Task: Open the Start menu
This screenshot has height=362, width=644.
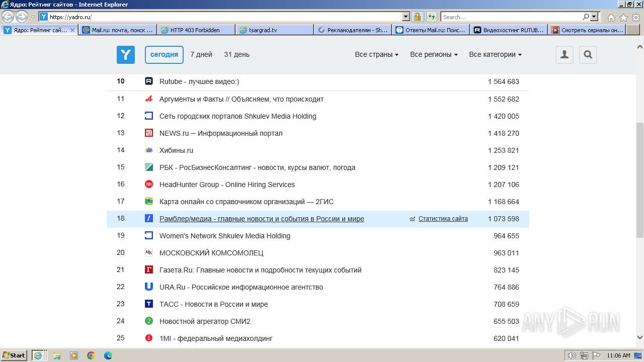Action: pyautogui.click(x=14, y=355)
